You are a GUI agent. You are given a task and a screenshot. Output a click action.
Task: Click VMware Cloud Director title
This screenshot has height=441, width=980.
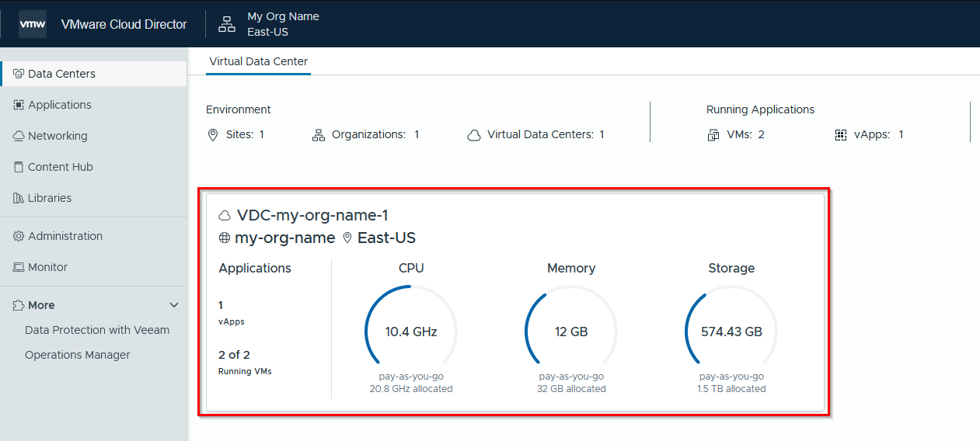124,24
